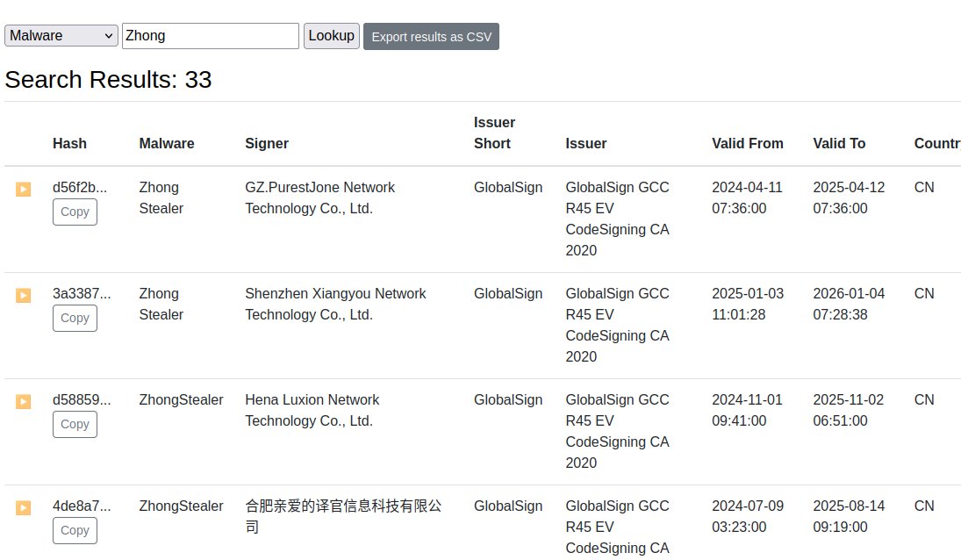961x560 pixels.
Task: Click GlobalSign issuer short in 4de8a7... row
Action: pyautogui.click(x=508, y=506)
